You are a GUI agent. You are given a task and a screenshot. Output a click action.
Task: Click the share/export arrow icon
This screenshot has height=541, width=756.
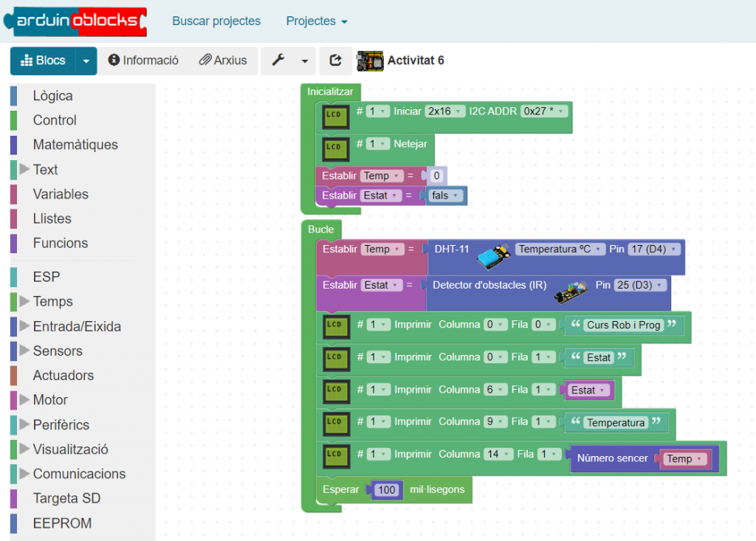coord(336,61)
